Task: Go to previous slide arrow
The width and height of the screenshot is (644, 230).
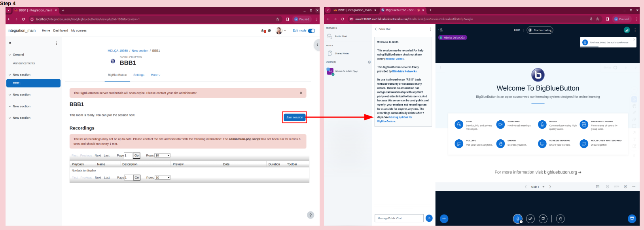Action: (526, 187)
